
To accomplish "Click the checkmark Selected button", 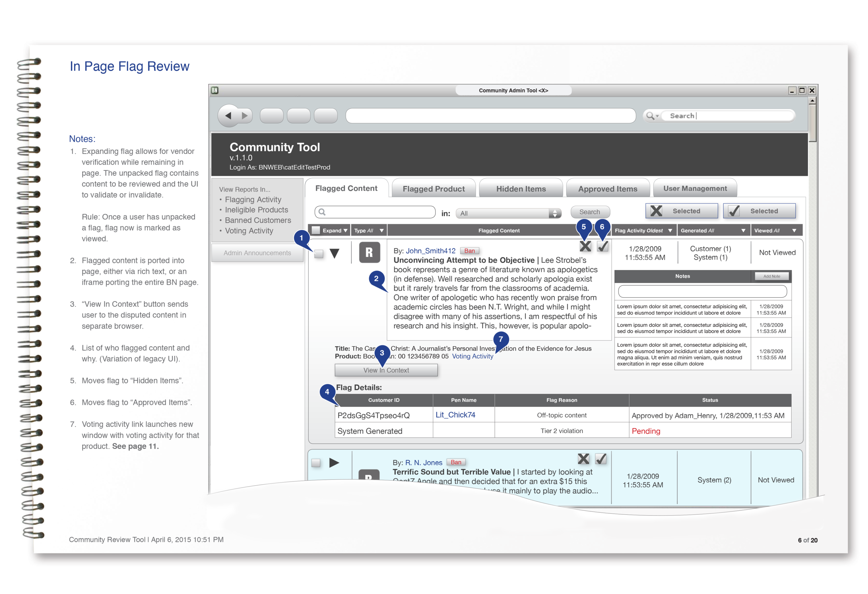I will coord(759,211).
